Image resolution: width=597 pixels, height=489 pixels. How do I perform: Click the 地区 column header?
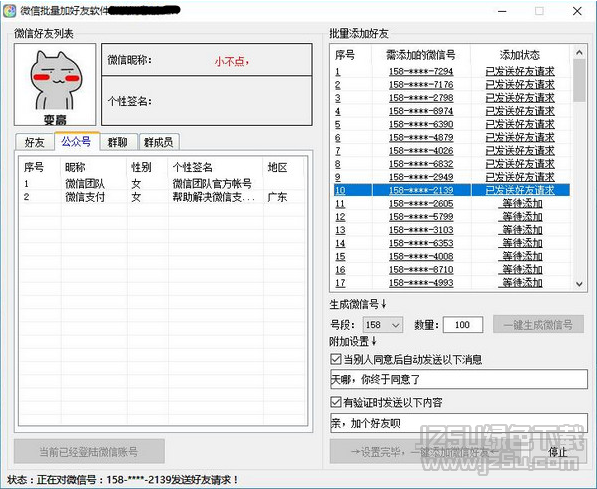point(283,167)
